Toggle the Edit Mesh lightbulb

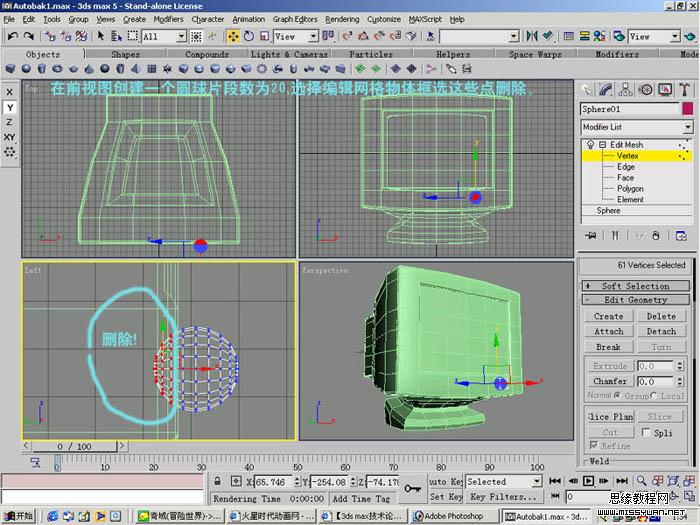[590, 144]
